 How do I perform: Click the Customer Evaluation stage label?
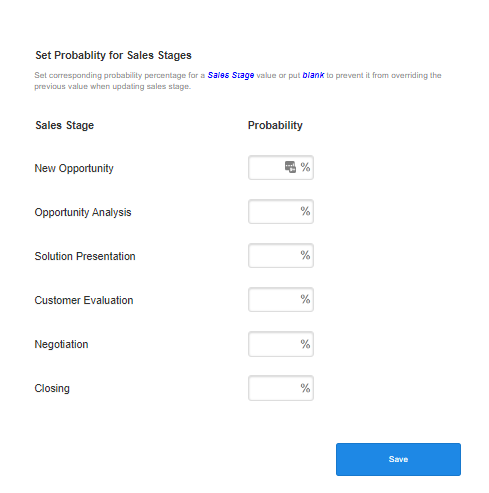click(x=84, y=300)
